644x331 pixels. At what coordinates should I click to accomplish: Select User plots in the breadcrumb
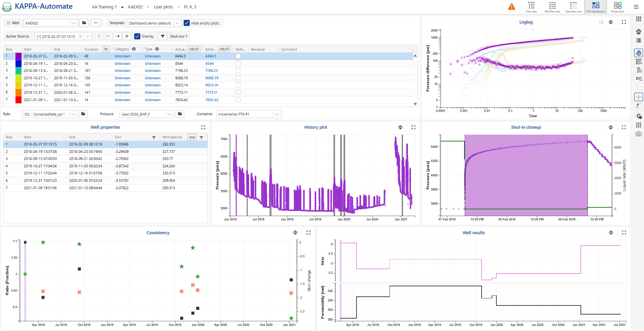(x=163, y=7)
